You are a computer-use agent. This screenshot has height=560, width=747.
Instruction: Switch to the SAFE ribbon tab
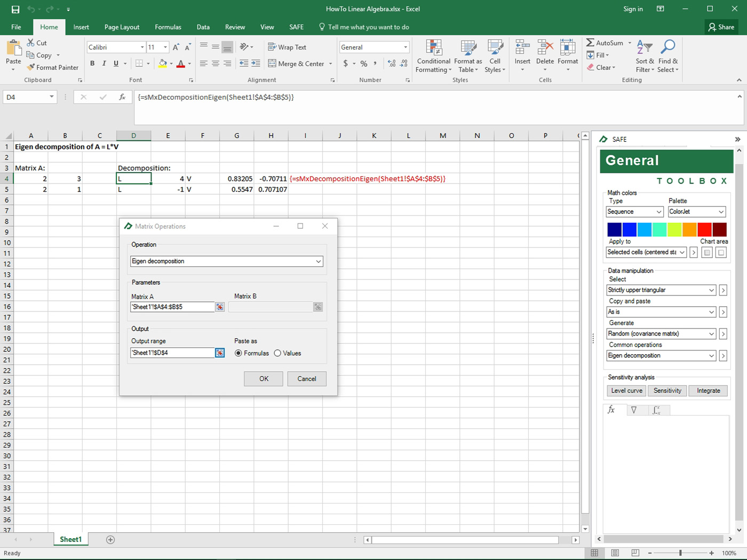pos(297,27)
